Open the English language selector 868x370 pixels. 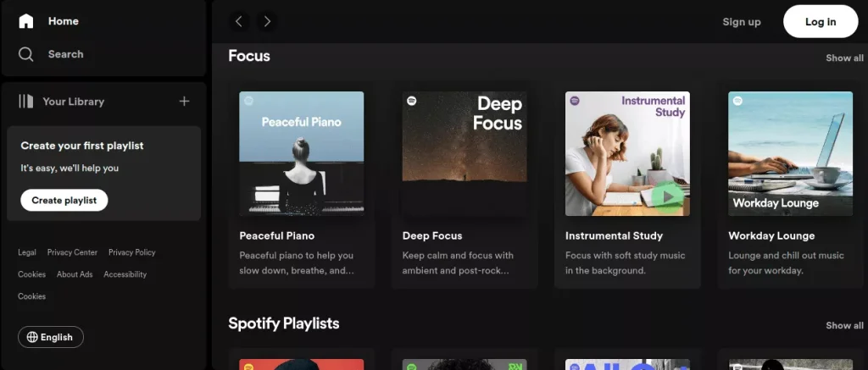(51, 337)
